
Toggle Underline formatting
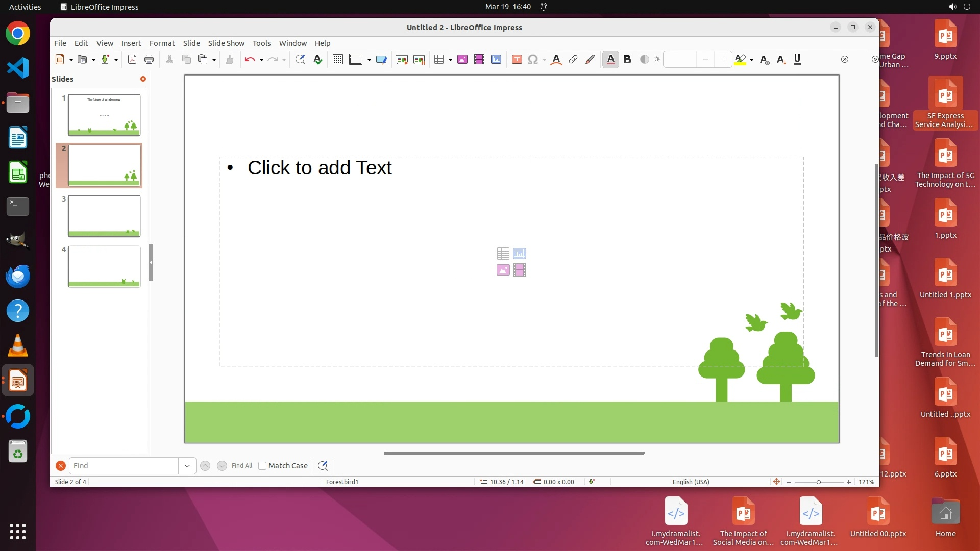797,60
